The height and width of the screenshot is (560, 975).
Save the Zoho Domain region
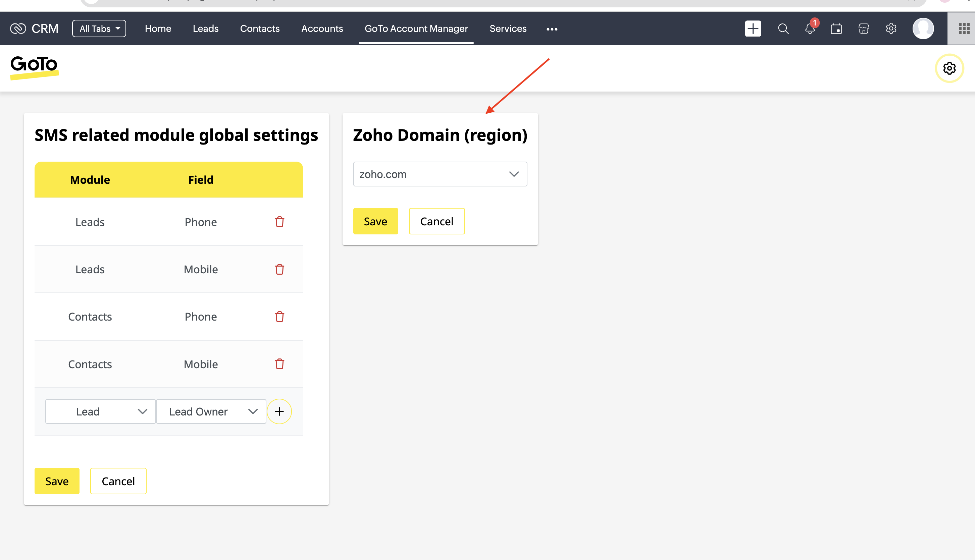click(x=375, y=221)
